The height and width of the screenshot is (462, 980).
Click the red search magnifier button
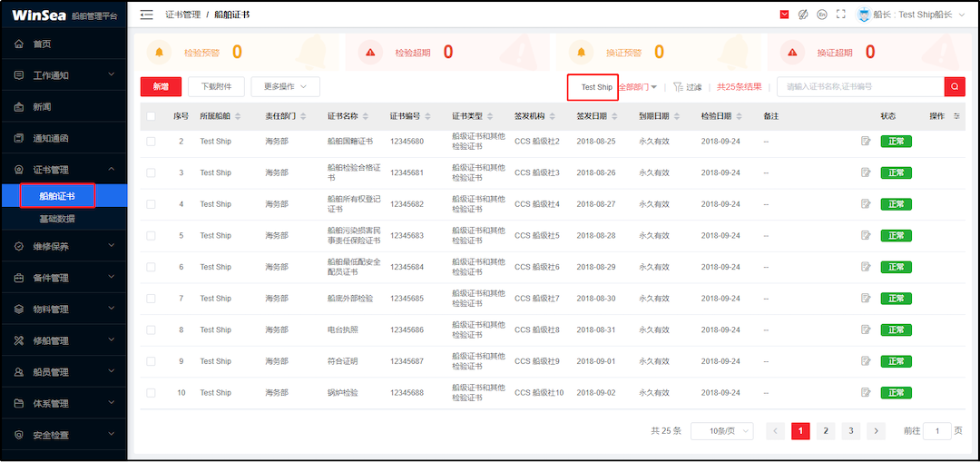tap(955, 87)
